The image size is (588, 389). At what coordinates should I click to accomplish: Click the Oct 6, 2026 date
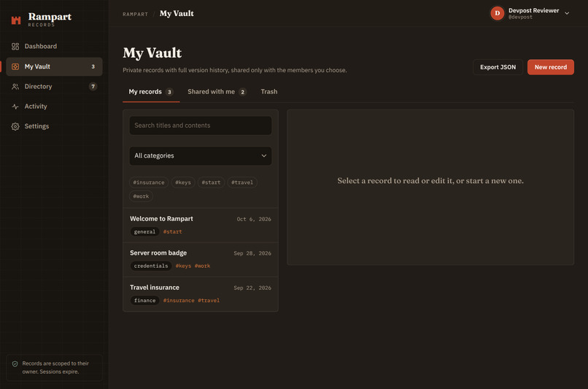coord(254,220)
